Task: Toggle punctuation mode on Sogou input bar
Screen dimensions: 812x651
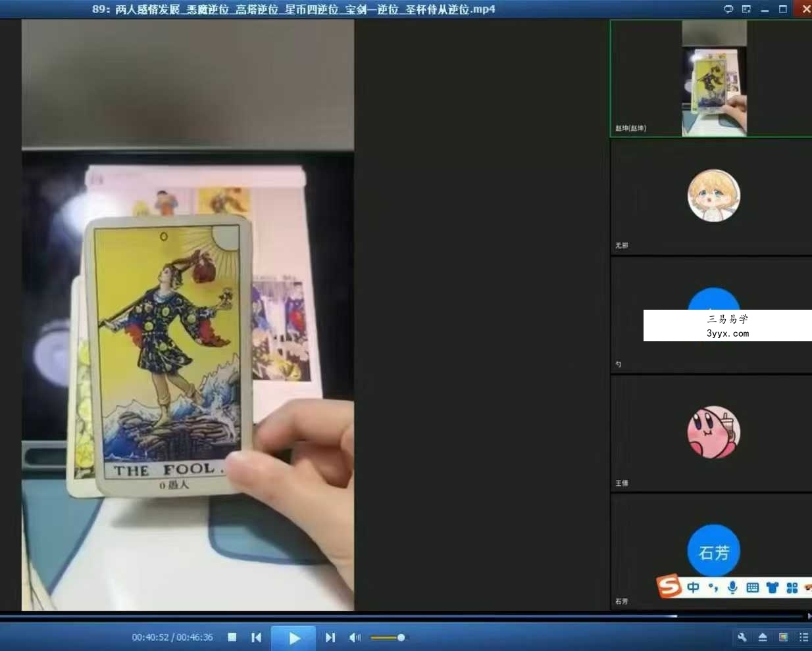Action: [x=713, y=587]
